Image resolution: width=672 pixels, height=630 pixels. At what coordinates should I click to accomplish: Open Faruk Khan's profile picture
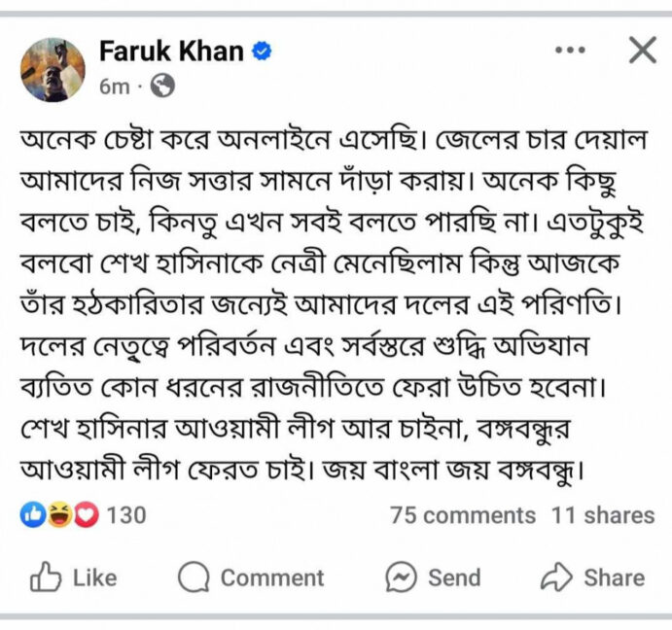53,69
